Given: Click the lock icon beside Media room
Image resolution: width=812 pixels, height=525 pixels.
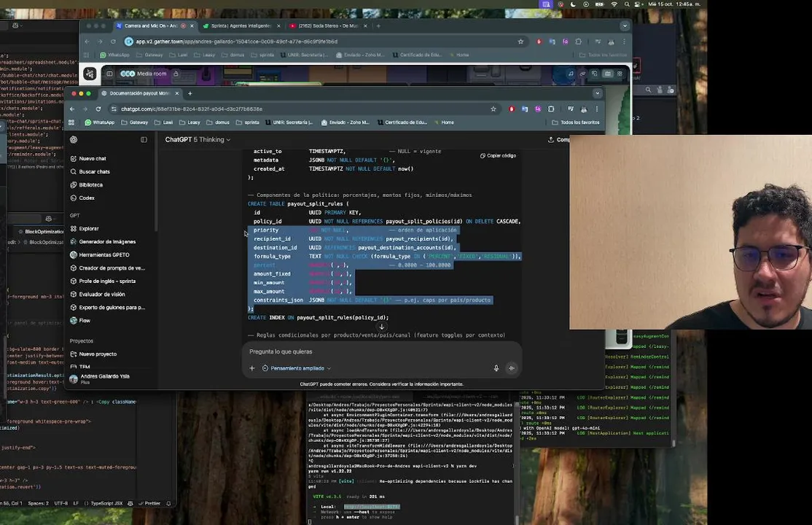Looking at the screenshot, I should pyautogui.click(x=176, y=74).
